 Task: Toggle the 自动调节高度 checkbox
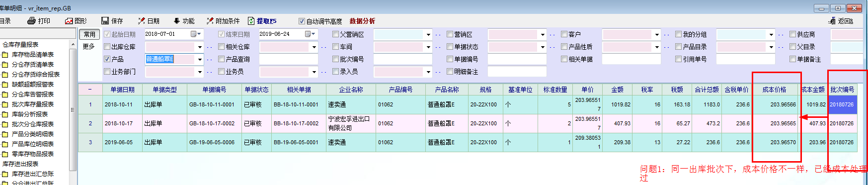pos(302,21)
